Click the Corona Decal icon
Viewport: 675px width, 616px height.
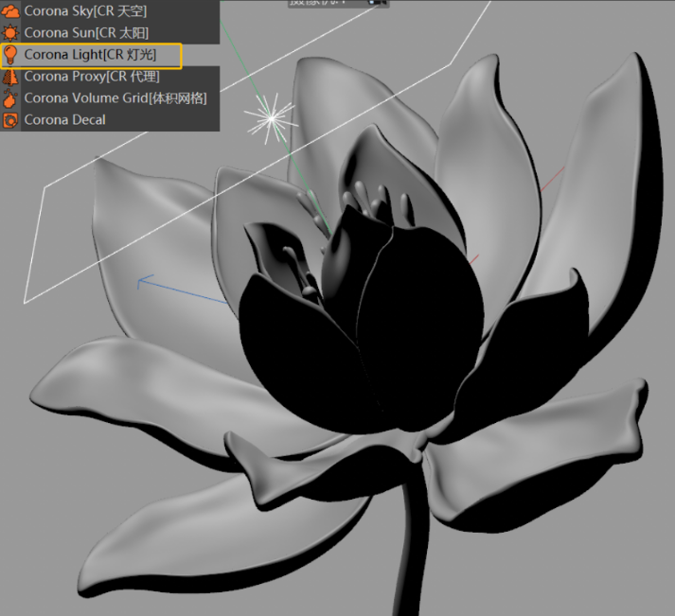point(10,120)
